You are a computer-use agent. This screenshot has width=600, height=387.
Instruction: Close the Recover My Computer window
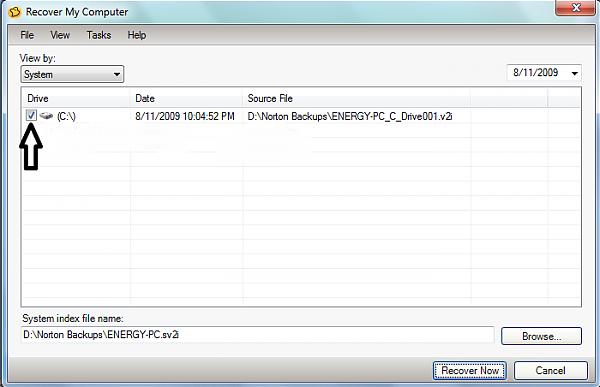click(575, 8)
